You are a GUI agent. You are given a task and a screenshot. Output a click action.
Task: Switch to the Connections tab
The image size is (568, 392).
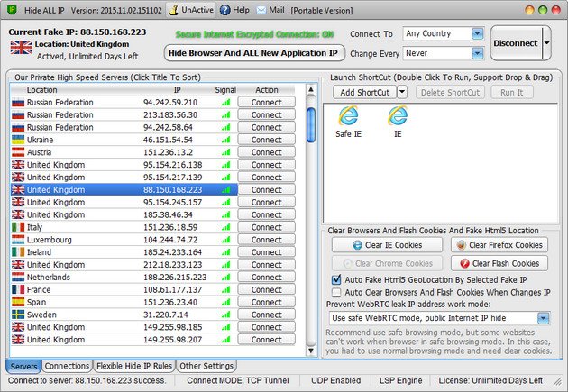(67, 366)
